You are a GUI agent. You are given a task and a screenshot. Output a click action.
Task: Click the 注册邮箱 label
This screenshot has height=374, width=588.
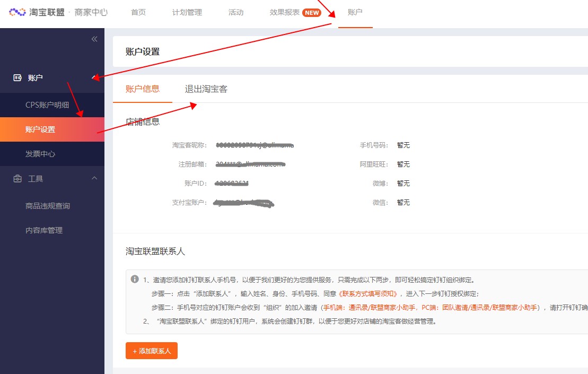(192, 164)
